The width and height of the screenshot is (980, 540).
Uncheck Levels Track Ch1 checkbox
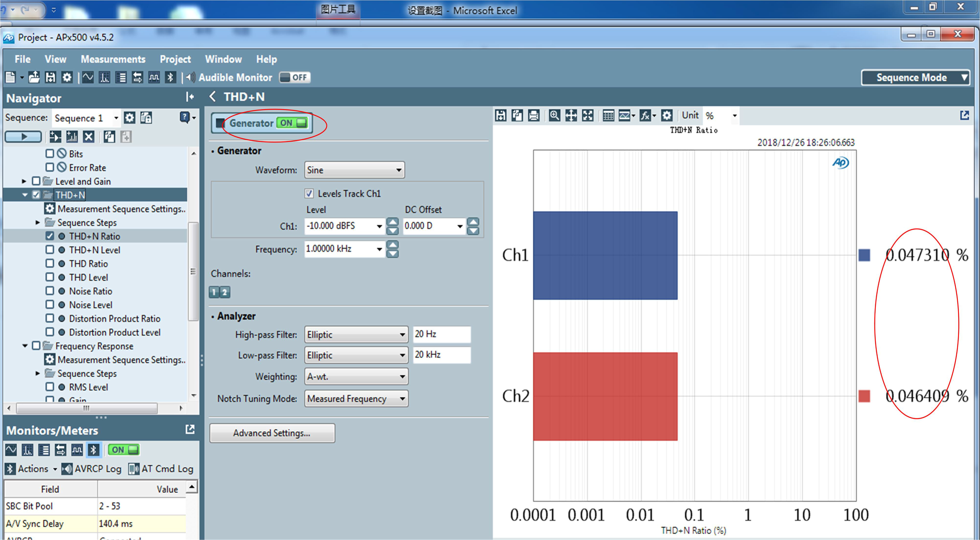tap(309, 193)
